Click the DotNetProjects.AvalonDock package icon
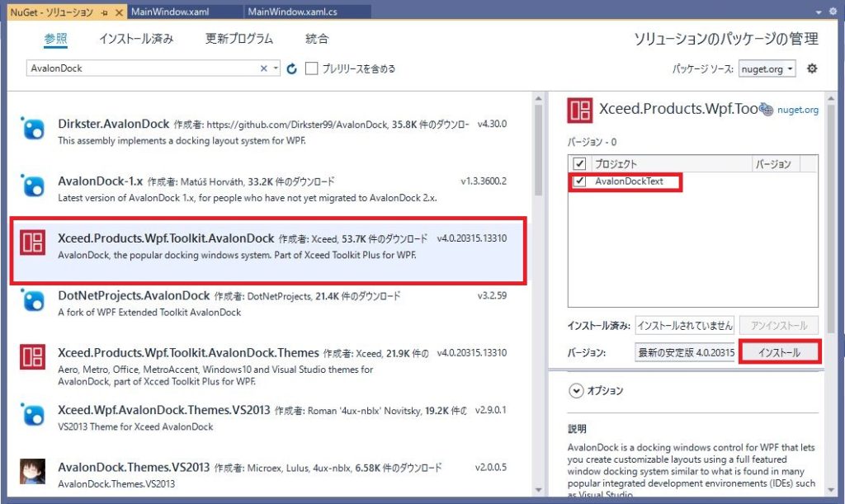The width and height of the screenshot is (845, 504). (x=32, y=300)
